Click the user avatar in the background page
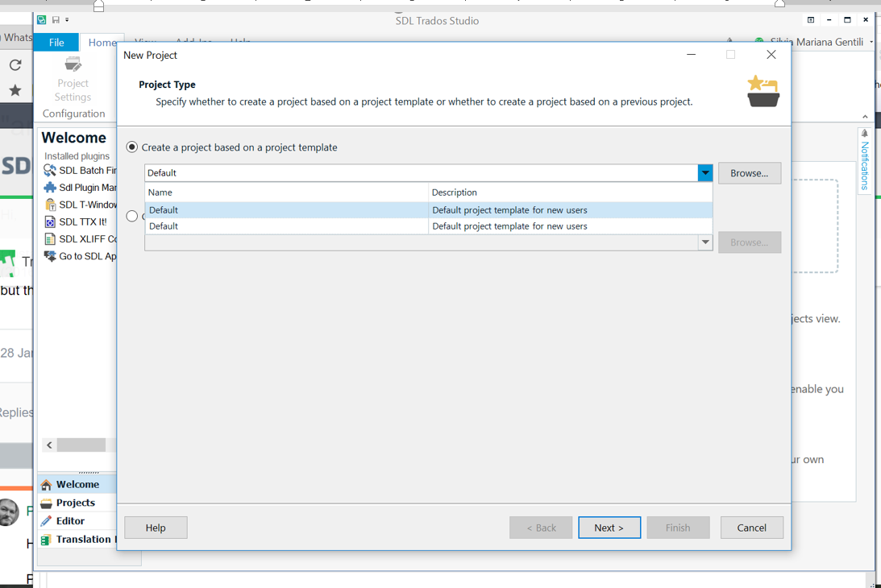Image resolution: width=881 pixels, height=588 pixels. click(9, 512)
